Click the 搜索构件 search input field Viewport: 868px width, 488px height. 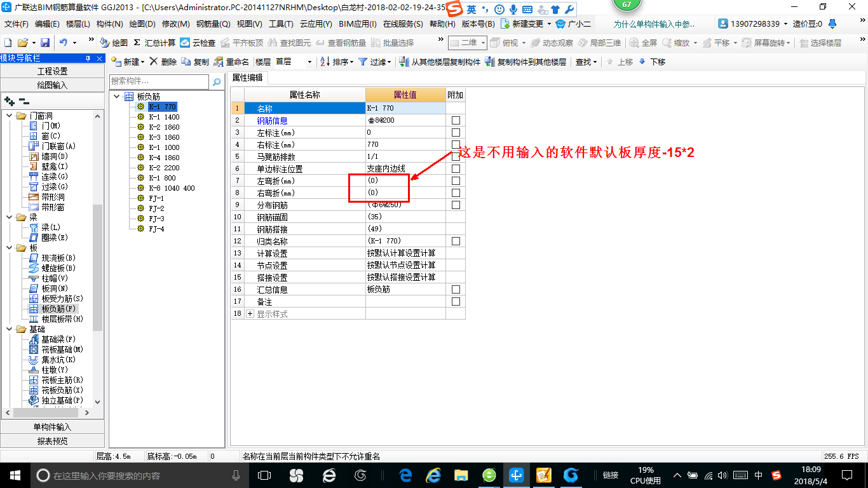click(x=159, y=81)
